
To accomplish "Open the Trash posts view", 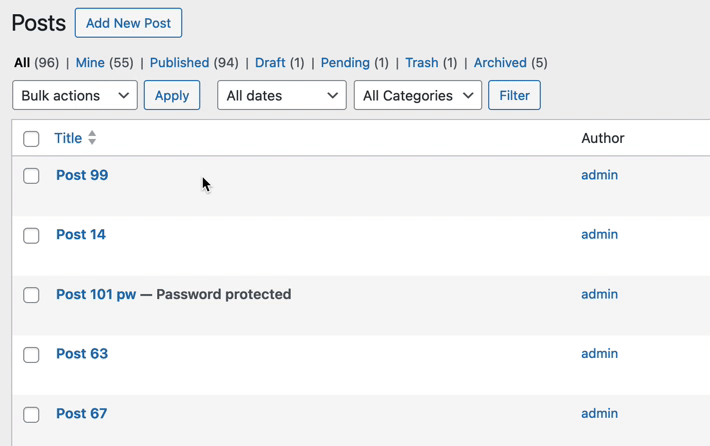I will [x=421, y=62].
